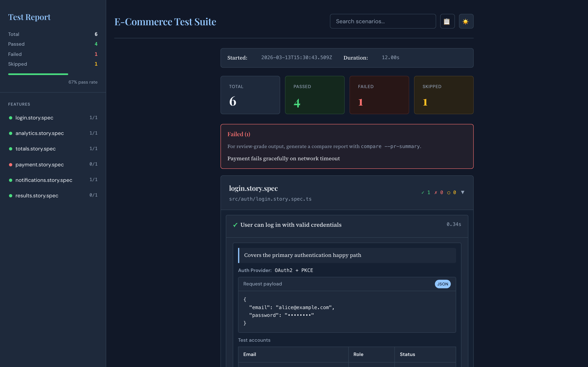Click the clipboard copy-report icon in the toolbar
The height and width of the screenshot is (367, 588).
(x=447, y=21)
